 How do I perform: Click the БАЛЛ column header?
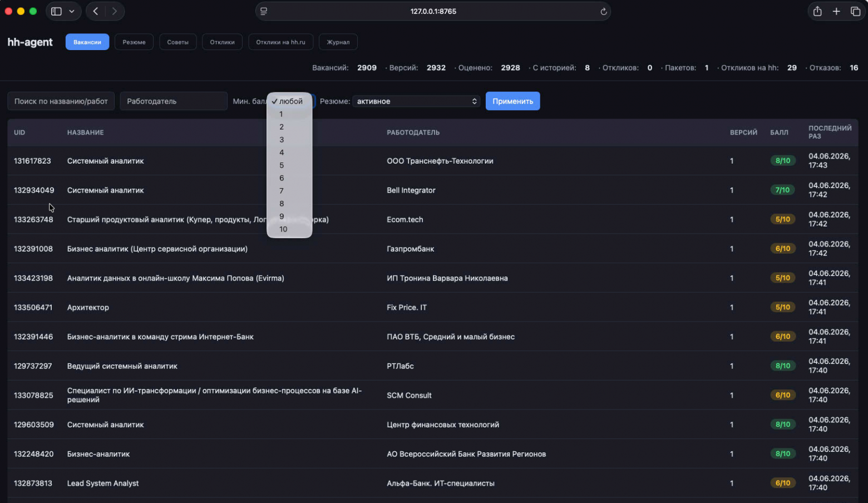tap(779, 132)
